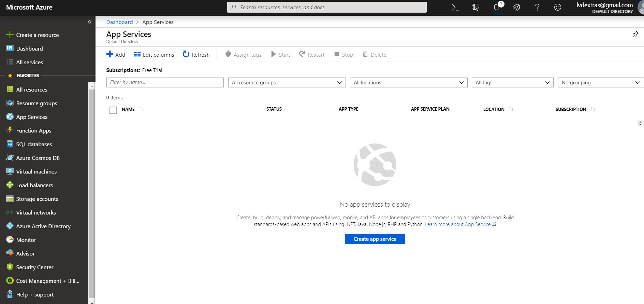Collapse the left sidebar menu

tap(90, 22)
